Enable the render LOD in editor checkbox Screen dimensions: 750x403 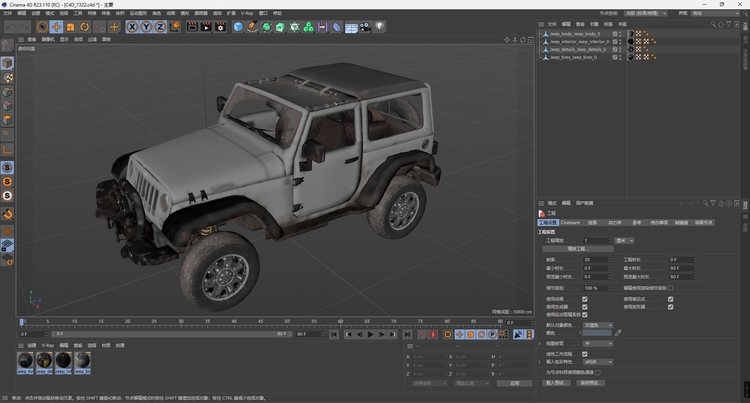pyautogui.click(x=671, y=288)
